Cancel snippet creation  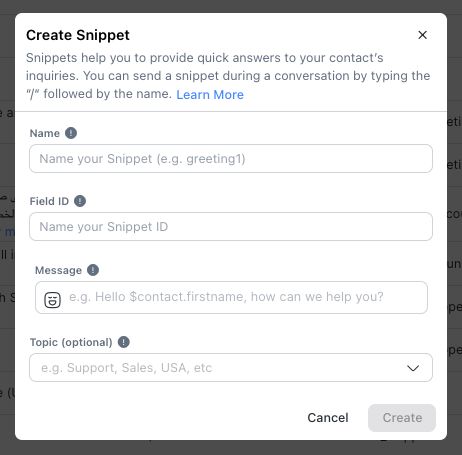tap(328, 418)
